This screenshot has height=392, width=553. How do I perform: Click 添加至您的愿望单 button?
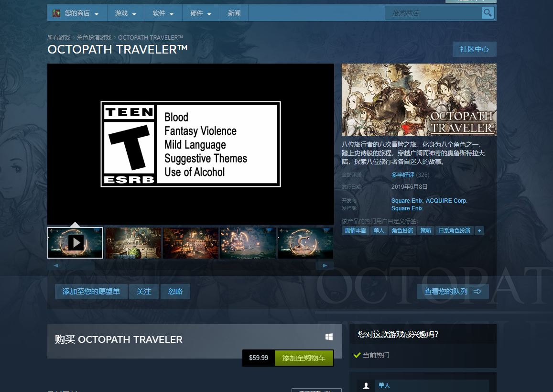[91, 292]
